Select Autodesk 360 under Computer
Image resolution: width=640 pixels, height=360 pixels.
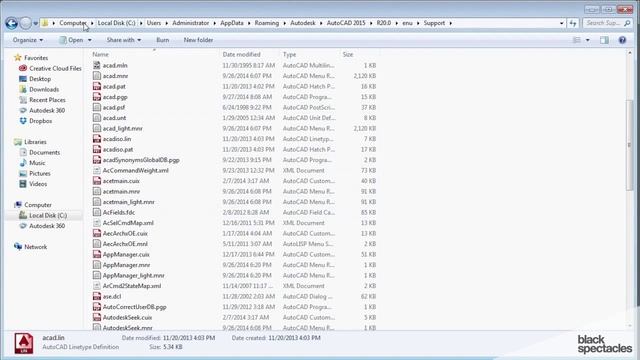coord(47,226)
